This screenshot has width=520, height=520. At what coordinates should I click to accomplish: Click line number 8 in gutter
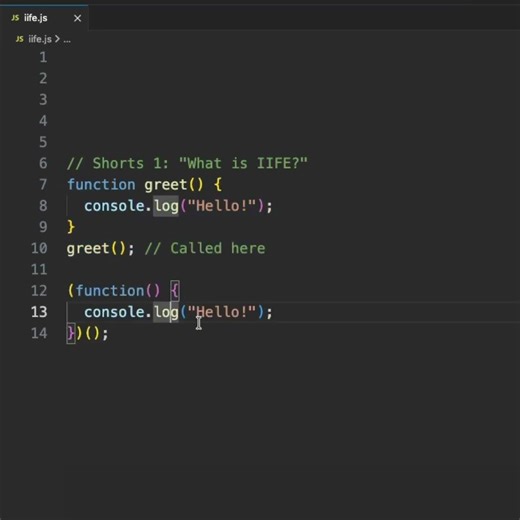[43, 206]
